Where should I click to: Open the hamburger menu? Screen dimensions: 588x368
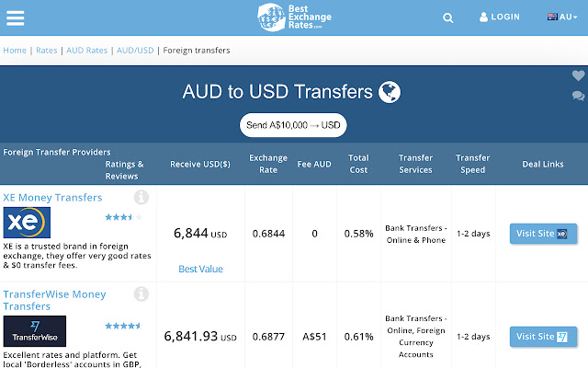[x=15, y=18]
